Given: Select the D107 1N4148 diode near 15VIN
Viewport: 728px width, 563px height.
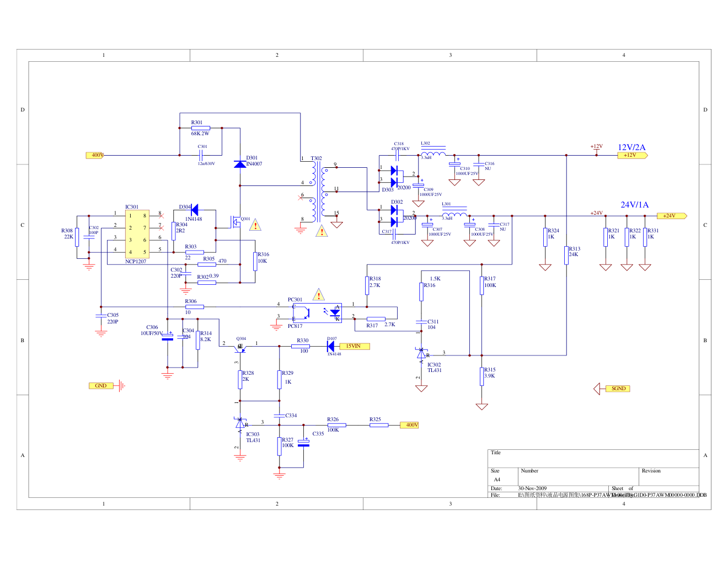Looking at the screenshot, I should [x=331, y=347].
